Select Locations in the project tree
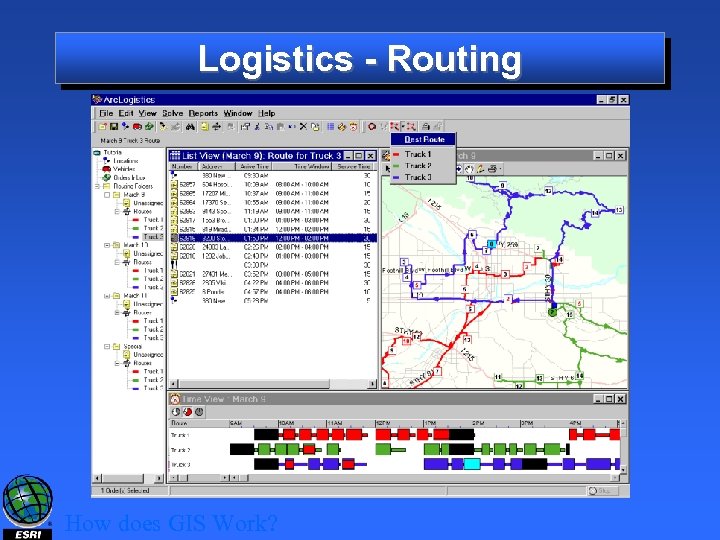 point(125,161)
